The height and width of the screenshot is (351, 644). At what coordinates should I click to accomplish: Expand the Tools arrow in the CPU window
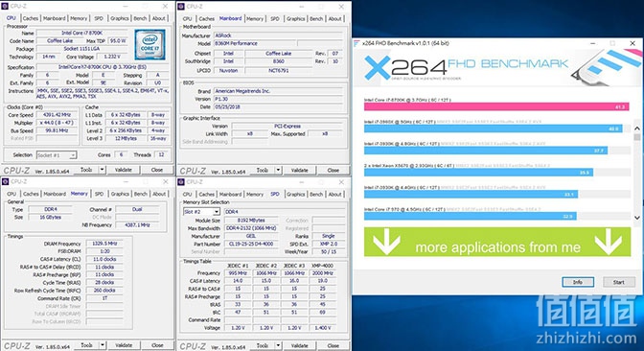[103, 170]
